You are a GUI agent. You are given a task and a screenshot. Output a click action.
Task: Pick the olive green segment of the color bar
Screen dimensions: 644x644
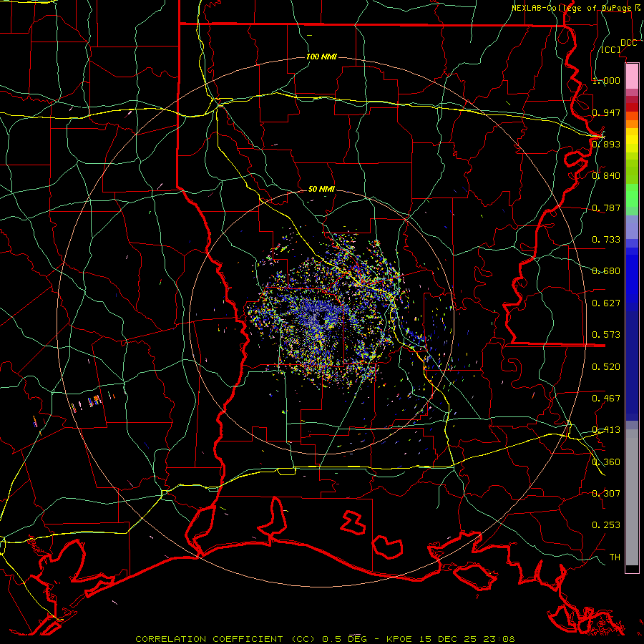632,172
